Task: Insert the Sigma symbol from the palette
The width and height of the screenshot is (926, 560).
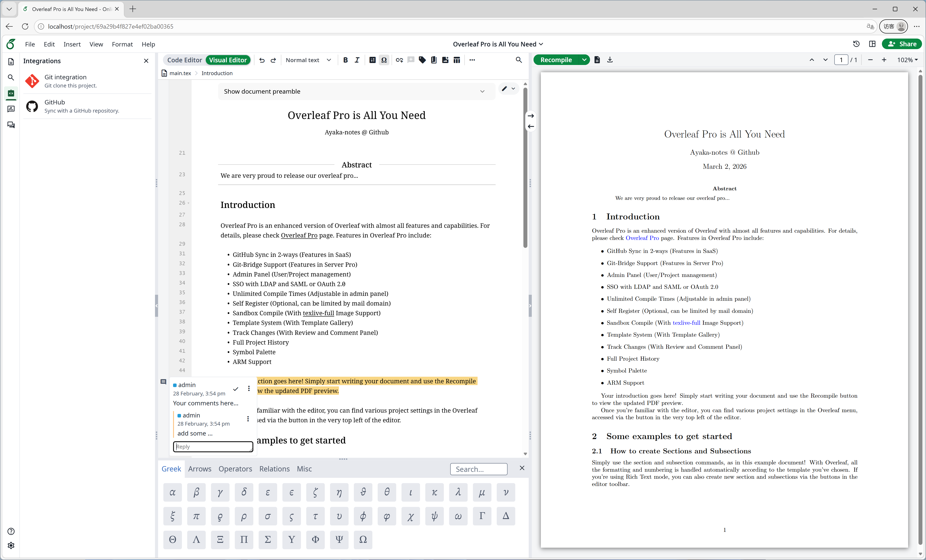Action: tap(268, 539)
